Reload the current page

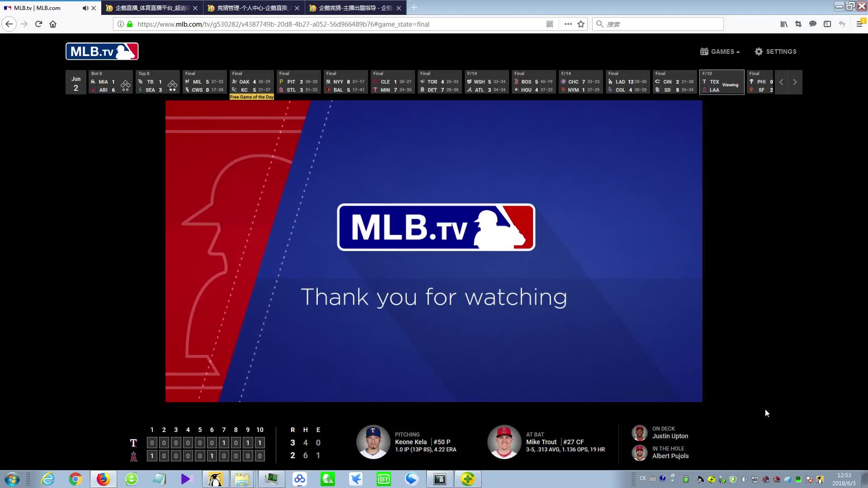(x=38, y=24)
